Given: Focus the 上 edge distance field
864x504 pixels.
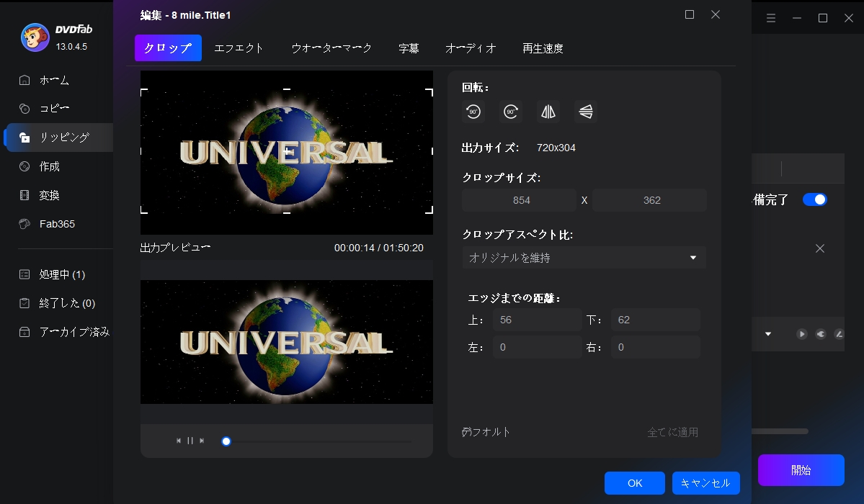Looking at the screenshot, I should pyautogui.click(x=538, y=320).
